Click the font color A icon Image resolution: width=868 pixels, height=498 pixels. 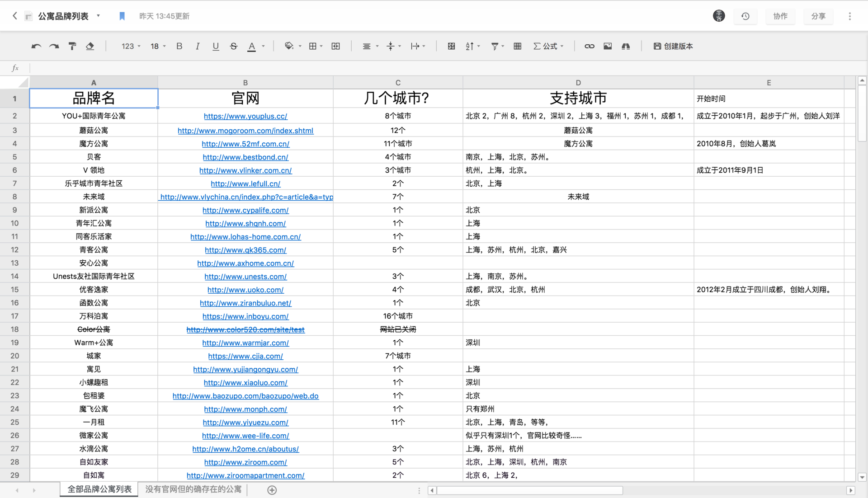[x=252, y=47]
